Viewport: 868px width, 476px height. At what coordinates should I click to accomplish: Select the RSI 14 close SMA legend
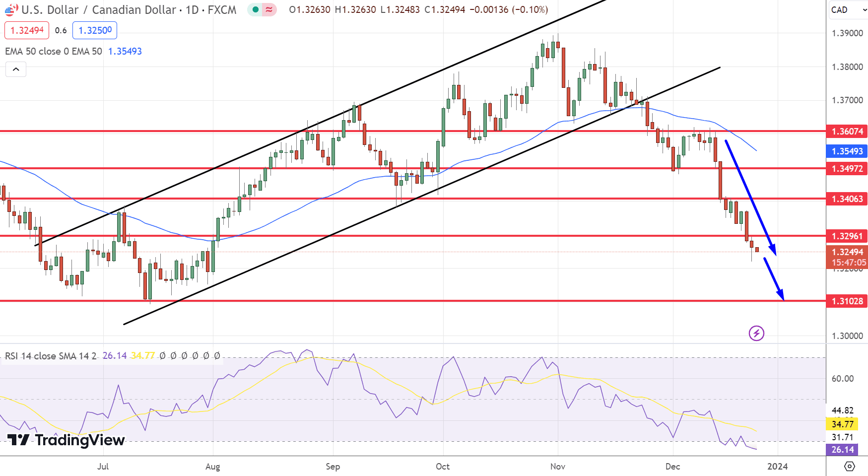[51, 356]
